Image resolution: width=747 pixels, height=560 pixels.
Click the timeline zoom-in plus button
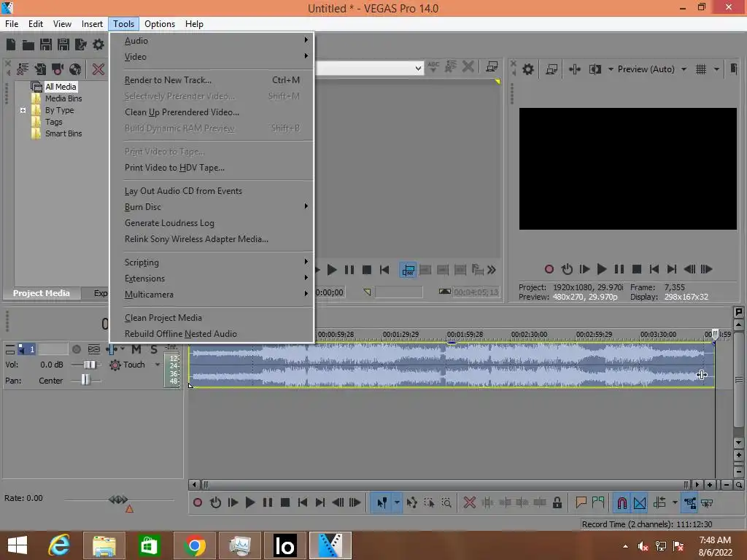click(x=710, y=485)
